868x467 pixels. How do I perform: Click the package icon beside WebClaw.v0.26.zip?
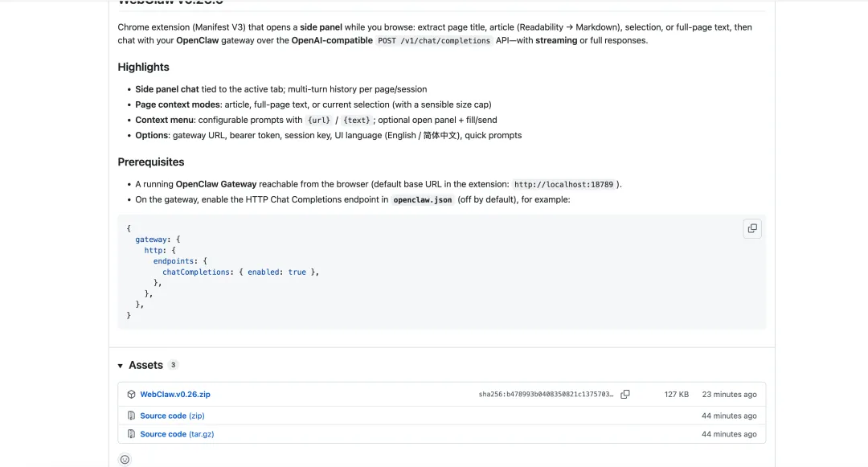(x=132, y=395)
